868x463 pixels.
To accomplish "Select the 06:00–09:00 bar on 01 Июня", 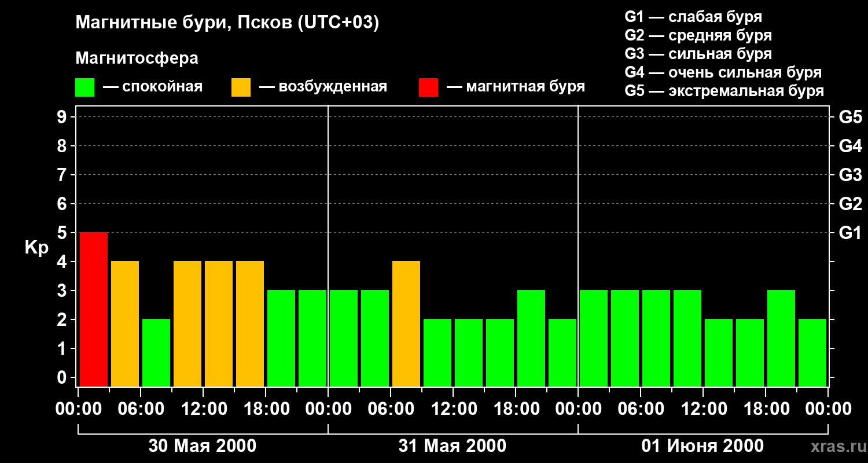I will (x=656, y=338).
